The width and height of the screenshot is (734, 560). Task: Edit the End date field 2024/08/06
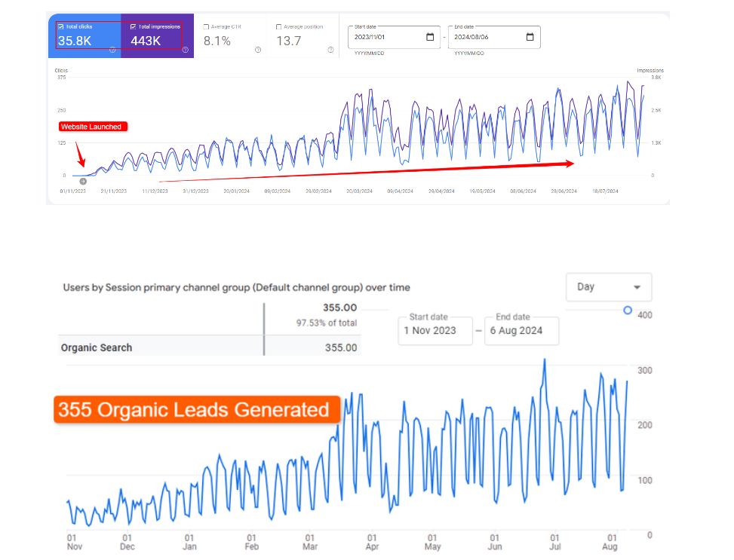[494, 37]
